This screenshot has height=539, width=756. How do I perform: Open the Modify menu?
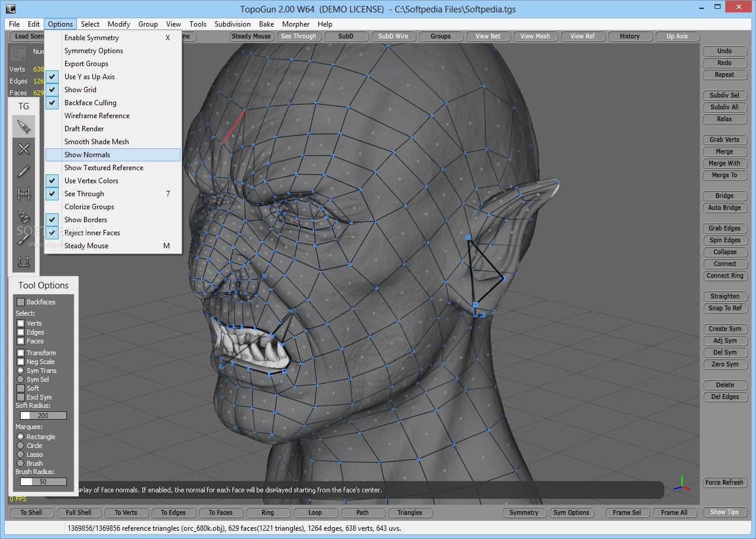pos(119,24)
